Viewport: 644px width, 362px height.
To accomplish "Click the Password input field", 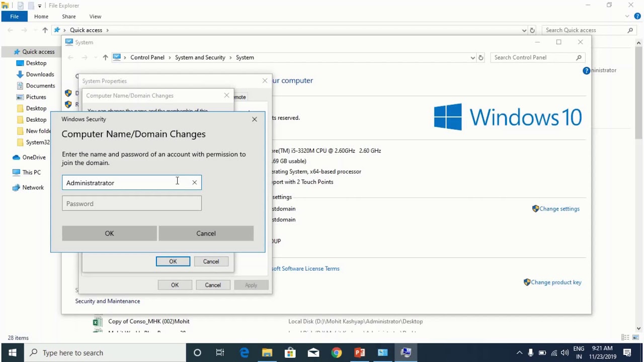I will [132, 204].
